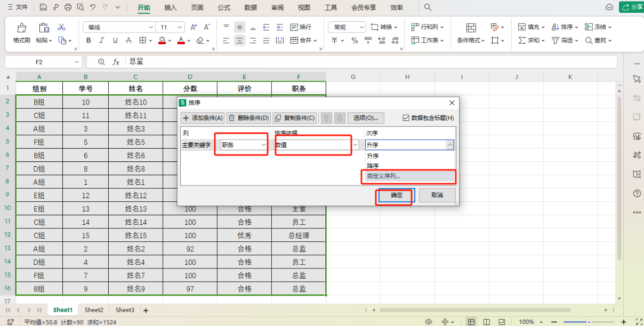Click 删除条件(D) button
The height and width of the screenshot is (326, 644).
pyautogui.click(x=248, y=118)
